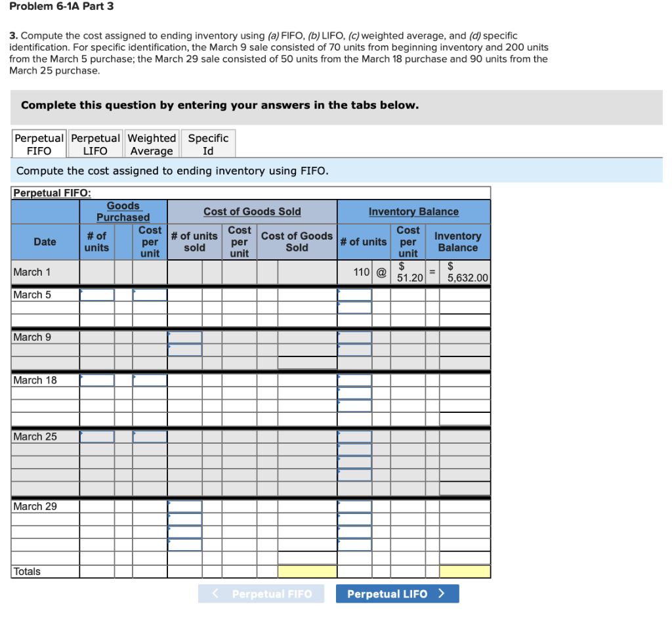Open the Weighted Average tab
The width and height of the screenshot is (672, 621).
(152, 143)
